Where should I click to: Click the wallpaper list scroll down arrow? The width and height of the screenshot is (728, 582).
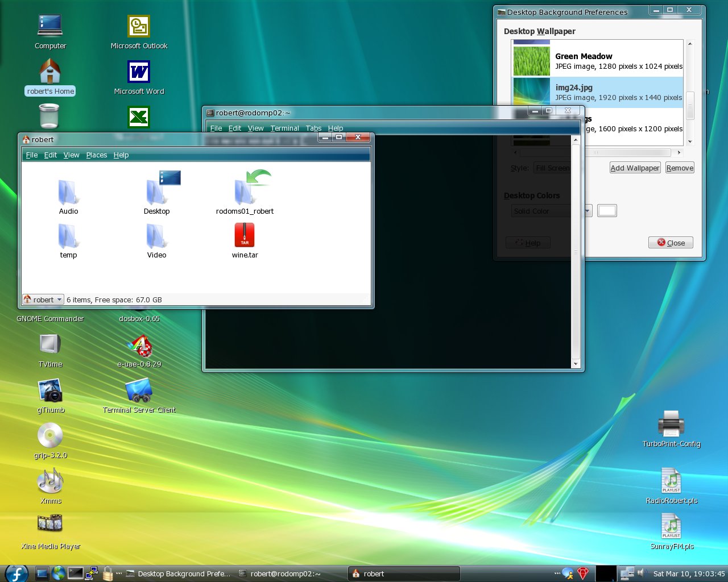690,142
